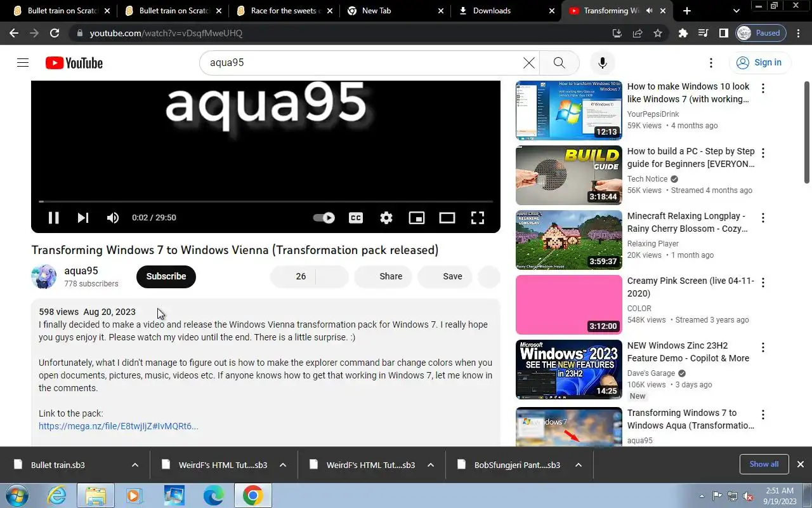
Task: Enter full screen mode
Action: [x=478, y=218]
